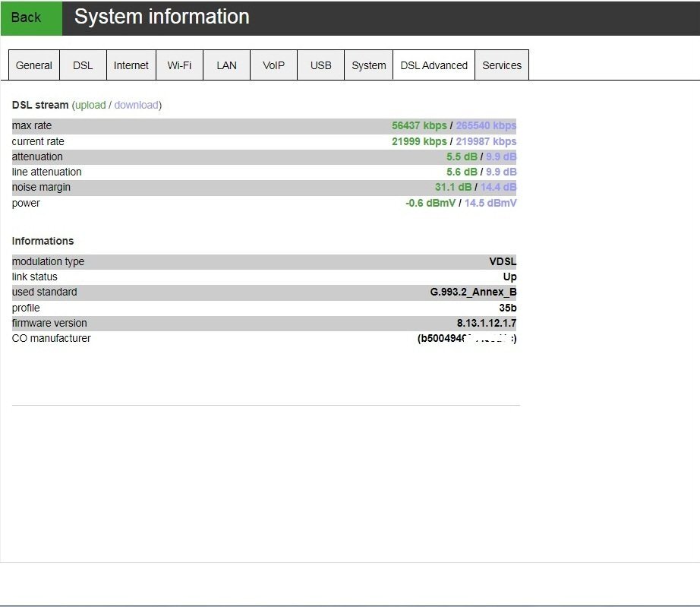This screenshot has width=700, height=607.
Task: Click the max rate download value
Action: [486, 126]
